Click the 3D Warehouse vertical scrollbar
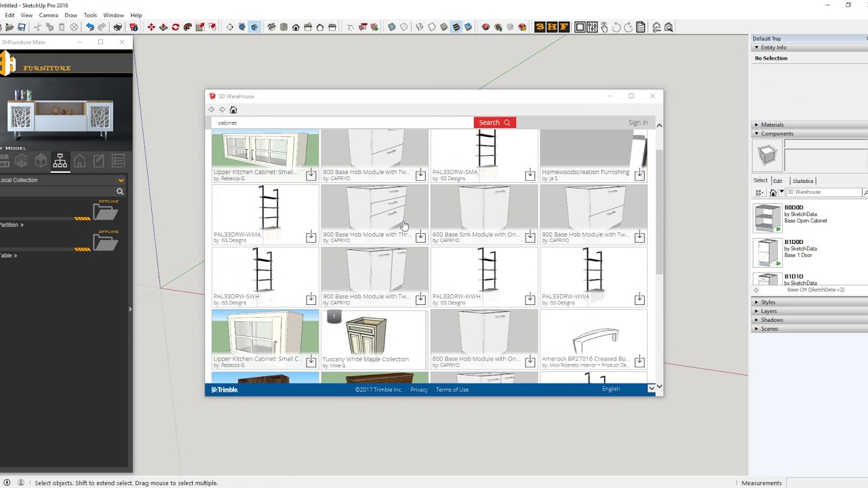This screenshot has width=868, height=488. 659,211
